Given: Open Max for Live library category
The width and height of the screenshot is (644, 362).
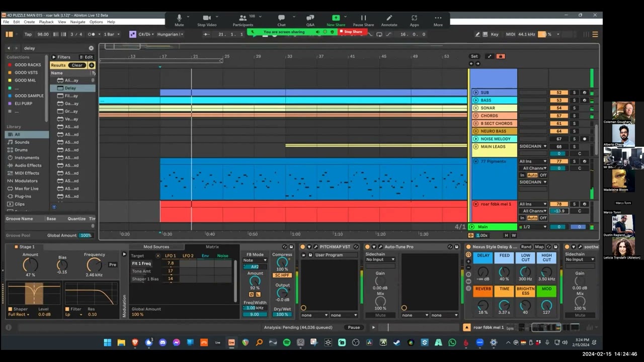Looking at the screenshot, I should (x=26, y=189).
